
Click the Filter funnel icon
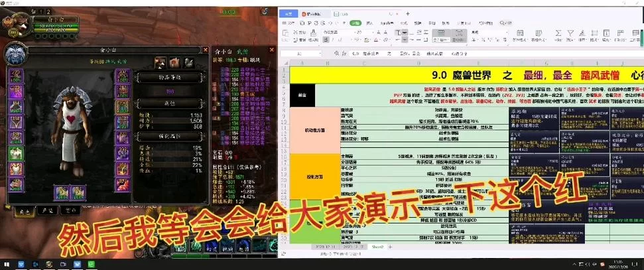pos(570,33)
